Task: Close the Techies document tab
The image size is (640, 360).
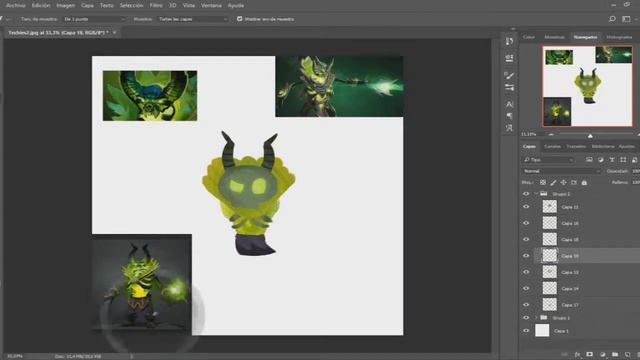Action: coord(114,32)
